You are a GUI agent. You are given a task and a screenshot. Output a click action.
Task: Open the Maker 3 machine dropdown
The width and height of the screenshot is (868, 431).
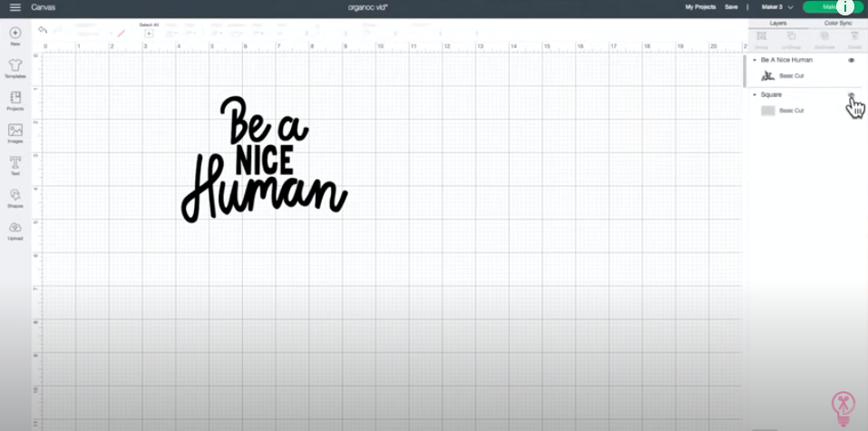[777, 7]
